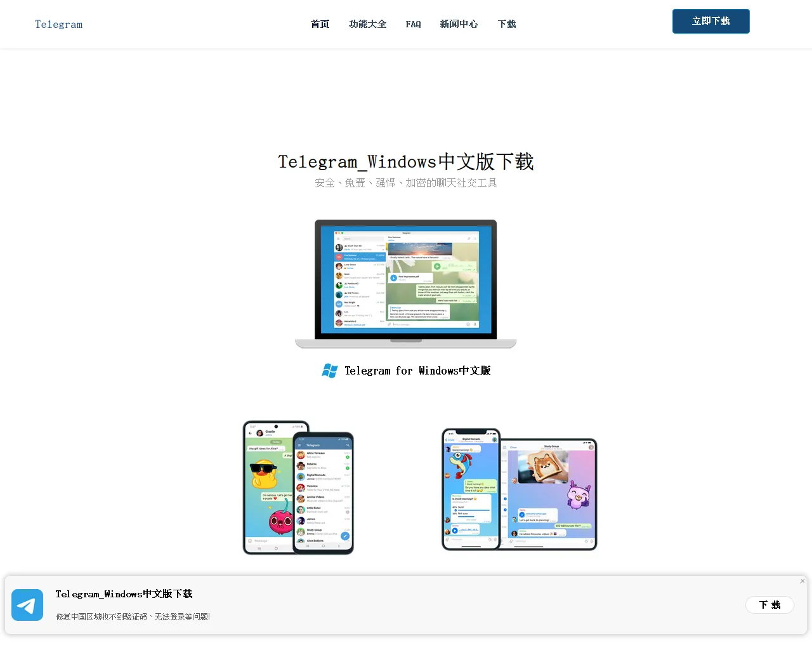
Task: Click the Windows flag logo icon
Action: (x=330, y=371)
